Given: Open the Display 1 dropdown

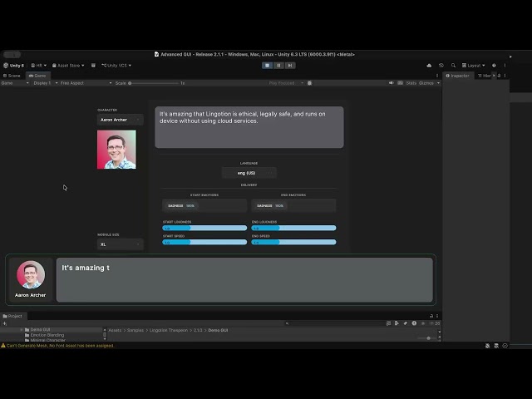Looking at the screenshot, I should click(x=46, y=83).
